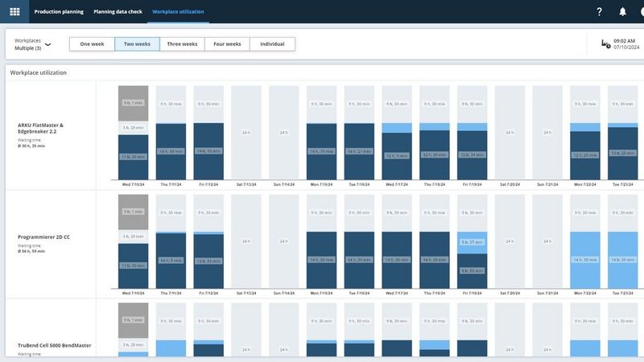
Task: Click ARKU's gray 9 h bar on Wed 7/10/24
Action: [x=133, y=103]
